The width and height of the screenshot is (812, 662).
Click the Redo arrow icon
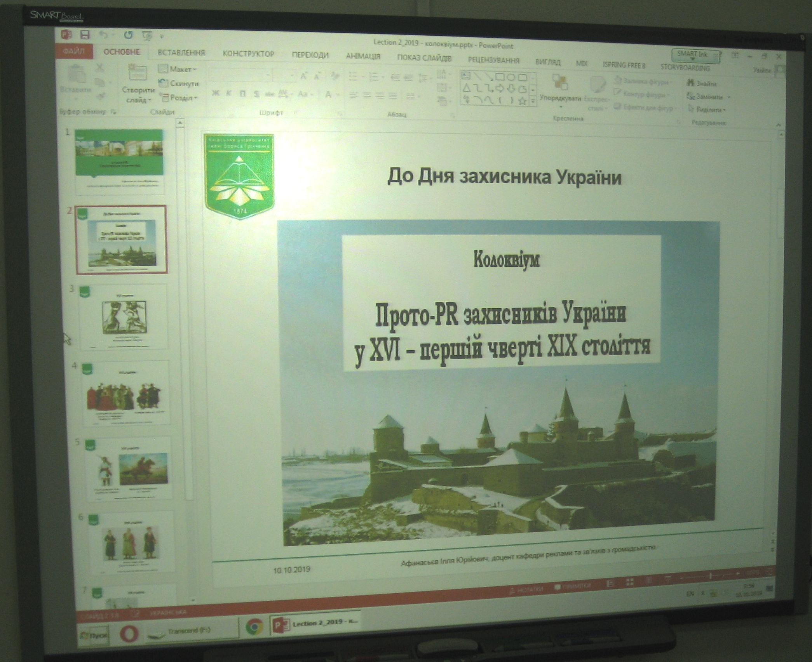coord(128,35)
